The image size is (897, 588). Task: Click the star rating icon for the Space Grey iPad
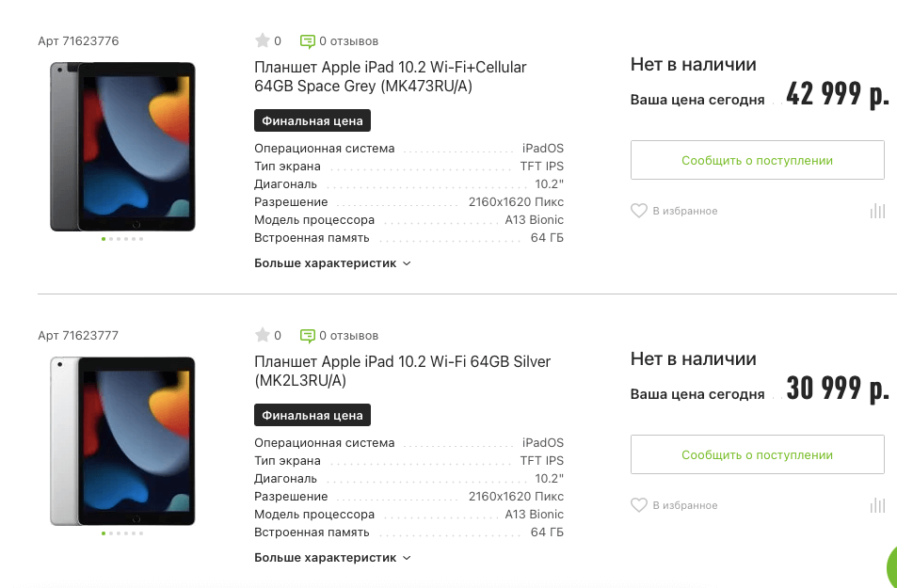[262, 40]
